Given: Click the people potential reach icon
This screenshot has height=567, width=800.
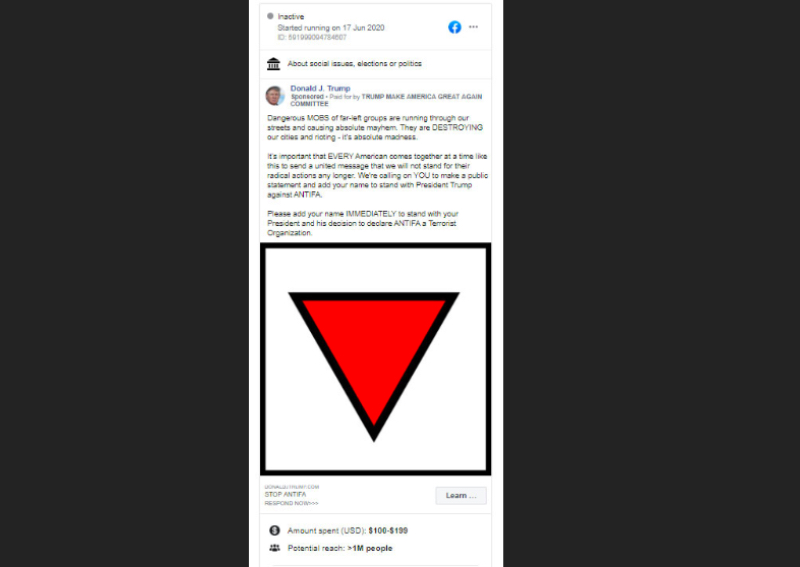Looking at the screenshot, I should [274, 548].
